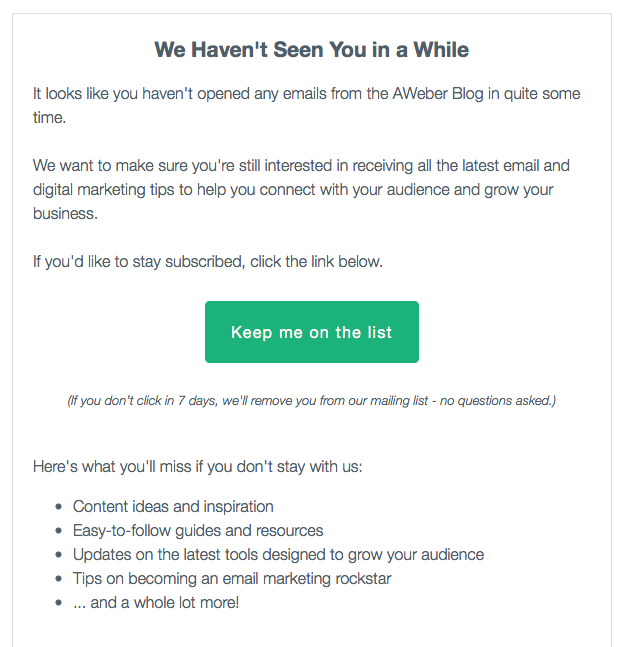The width and height of the screenshot is (623, 647).
Task: Click the "We Haven't Seen You in a While" heading
Action: pos(311,49)
